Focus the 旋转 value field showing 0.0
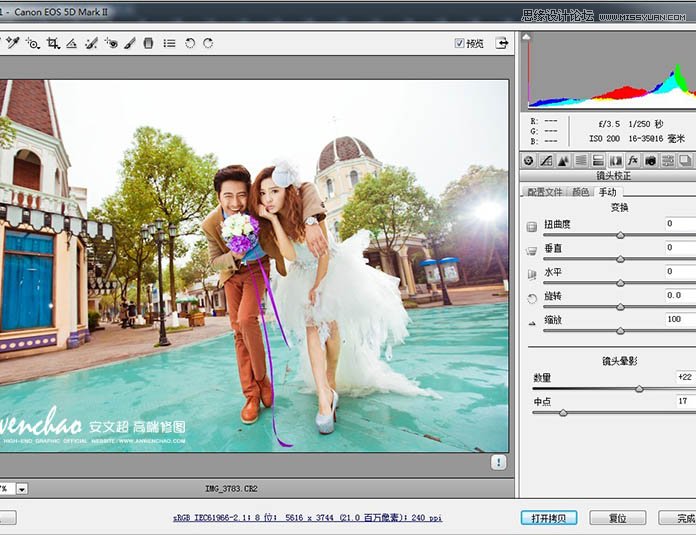Screen dimensions: 696x535 pos(680,296)
